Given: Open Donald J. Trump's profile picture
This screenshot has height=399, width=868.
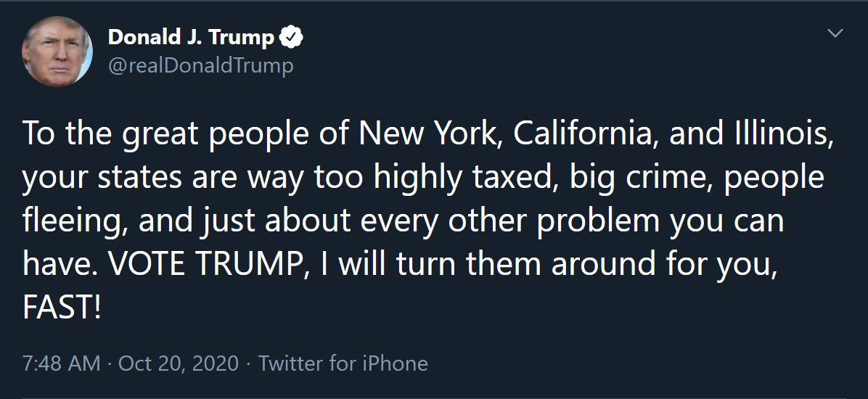Looking at the screenshot, I should pos(57,51).
